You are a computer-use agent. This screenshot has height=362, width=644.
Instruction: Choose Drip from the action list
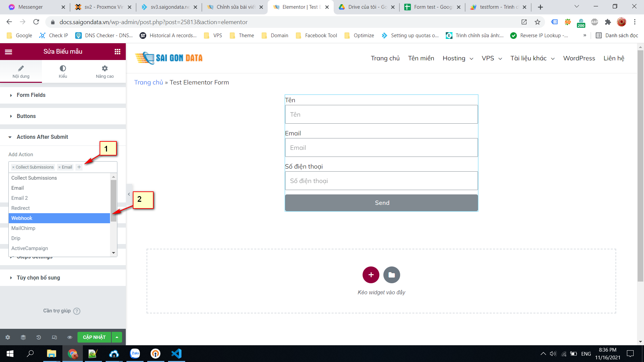pyautogui.click(x=59, y=238)
